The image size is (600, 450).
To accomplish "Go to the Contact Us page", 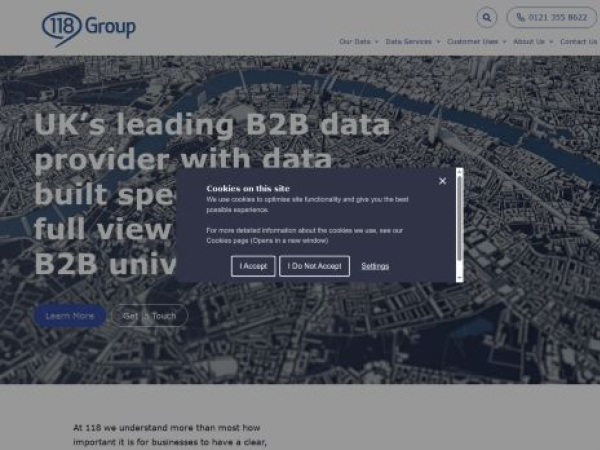I will (x=579, y=42).
